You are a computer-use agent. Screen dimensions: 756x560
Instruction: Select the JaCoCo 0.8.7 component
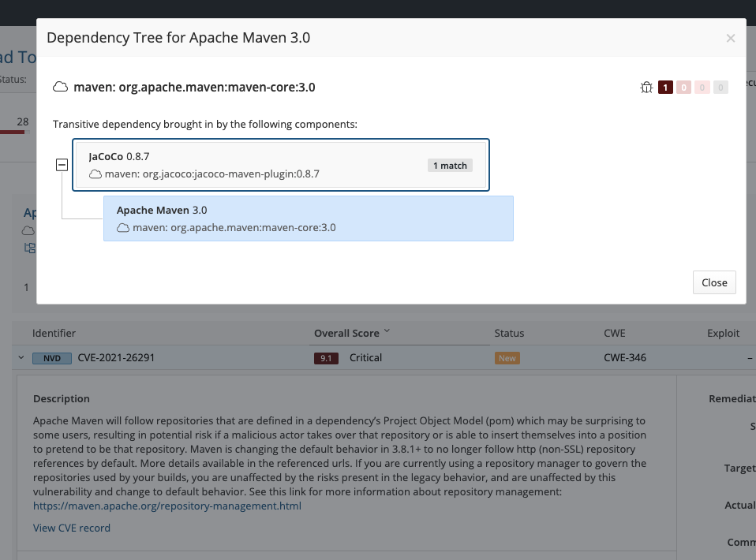(x=281, y=165)
